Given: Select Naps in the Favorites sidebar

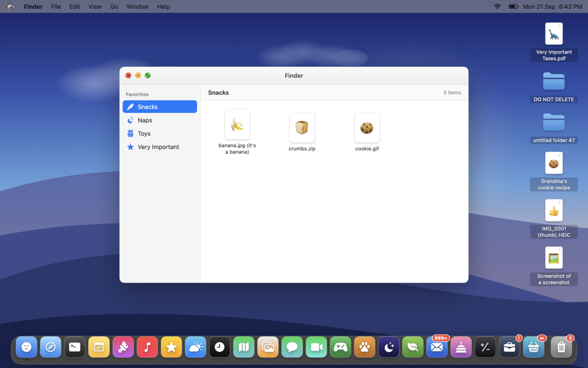Looking at the screenshot, I should [x=160, y=120].
